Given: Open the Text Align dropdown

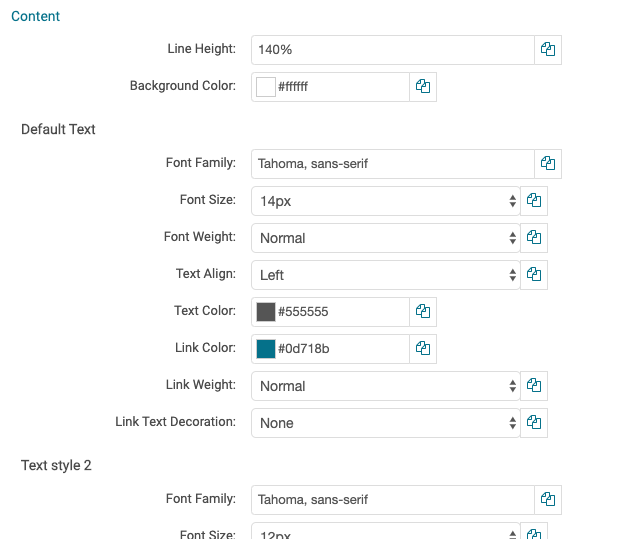Looking at the screenshot, I should coord(385,275).
